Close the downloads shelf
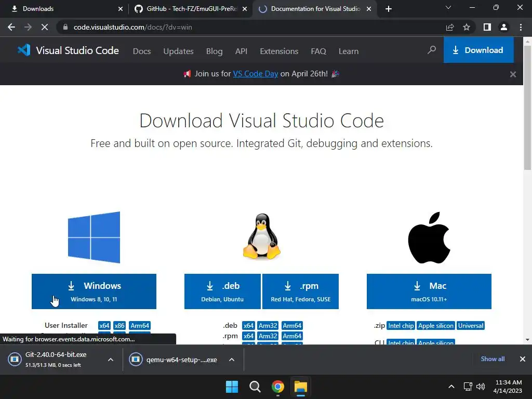This screenshot has width=532, height=399. tap(523, 359)
